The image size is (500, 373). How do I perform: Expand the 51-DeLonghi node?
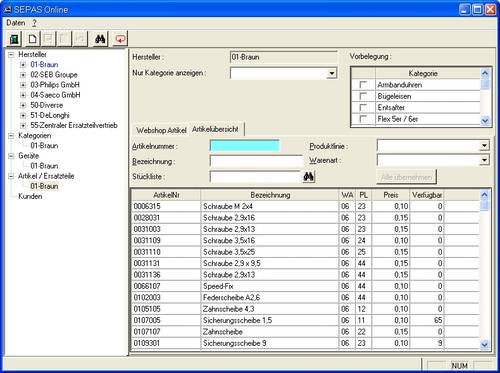click(23, 115)
